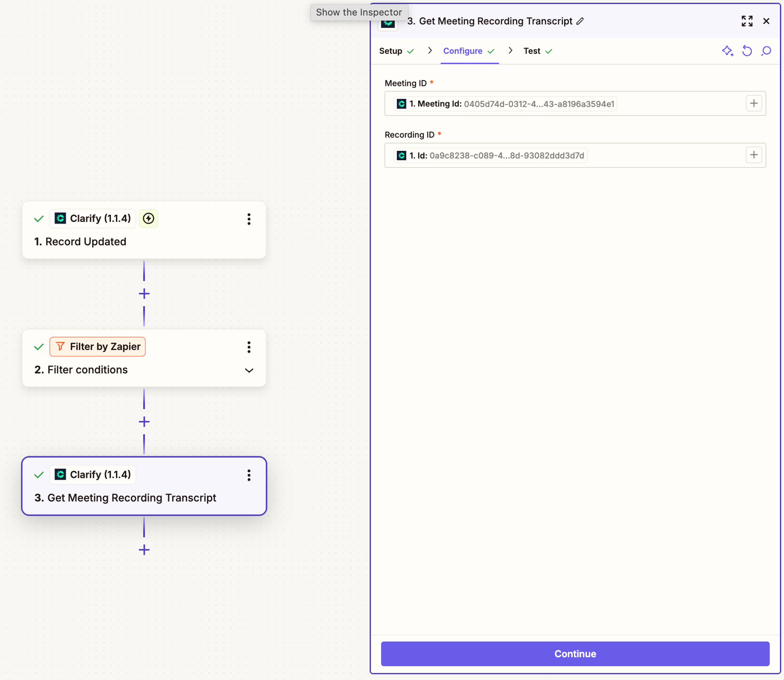Select the 3. Get Meeting Recording Transcript card
Screen dimensions: 784x680
tap(144, 486)
